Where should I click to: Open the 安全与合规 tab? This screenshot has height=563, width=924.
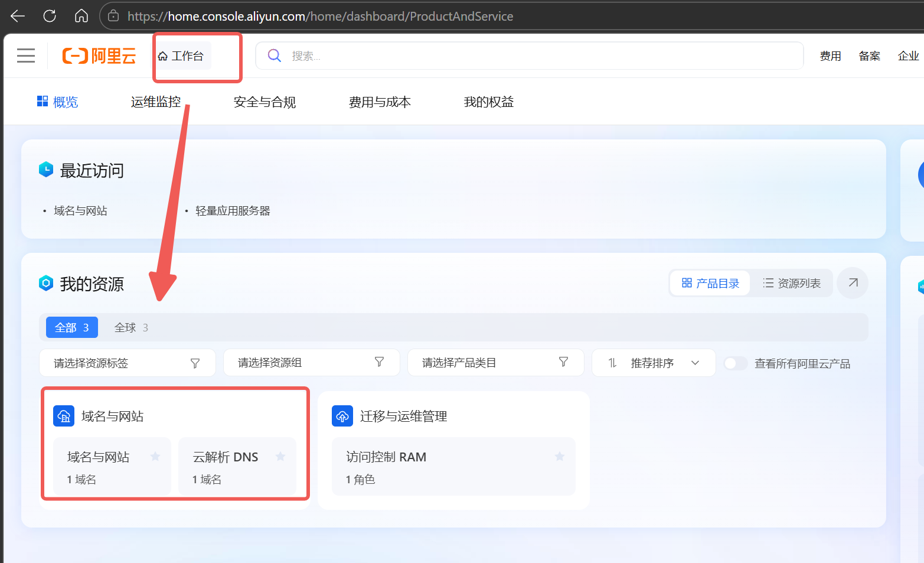point(265,102)
